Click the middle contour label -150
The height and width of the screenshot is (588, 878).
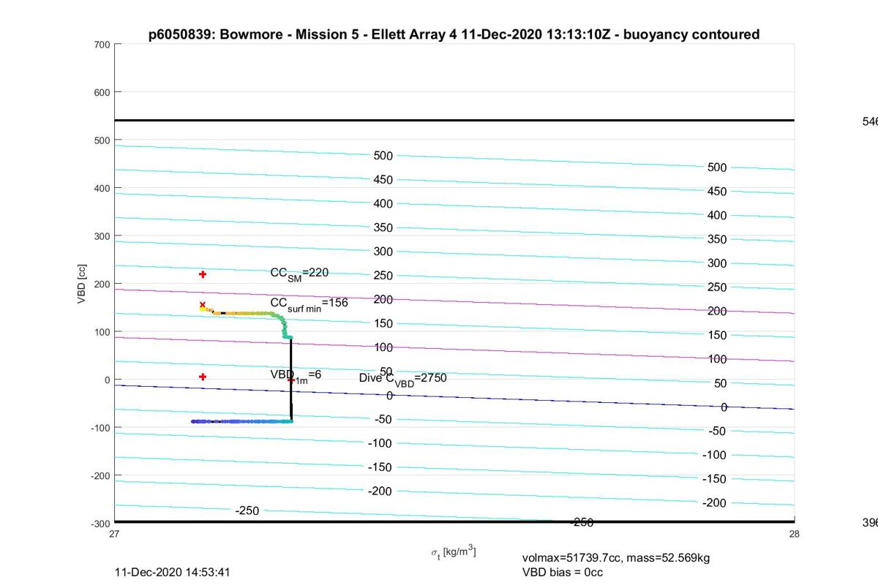tap(380, 467)
